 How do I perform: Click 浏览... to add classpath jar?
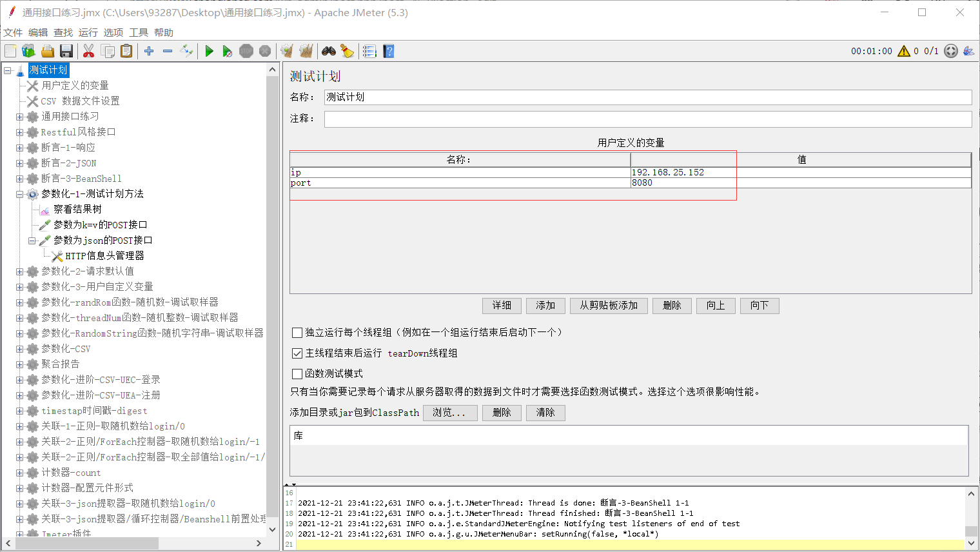tap(450, 413)
